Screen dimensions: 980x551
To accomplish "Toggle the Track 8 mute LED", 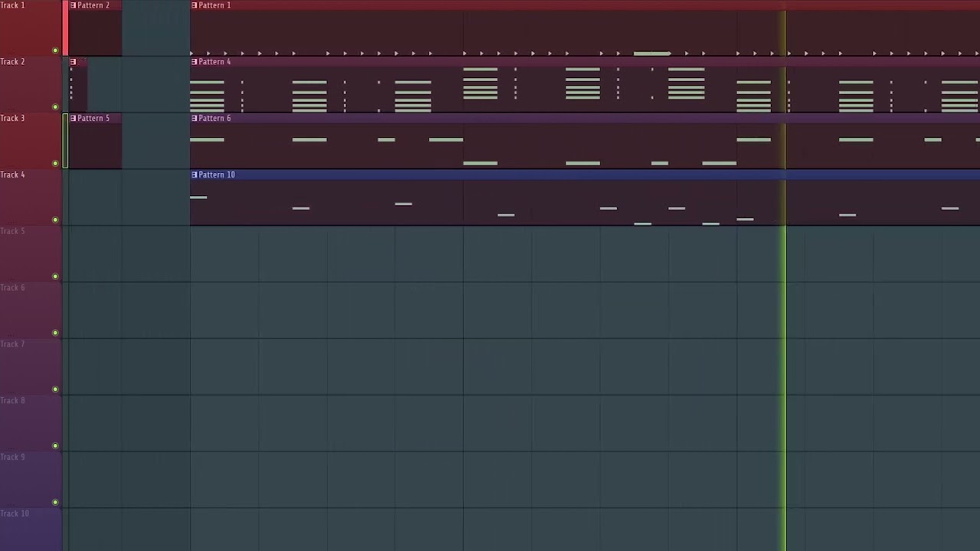I will [55, 446].
